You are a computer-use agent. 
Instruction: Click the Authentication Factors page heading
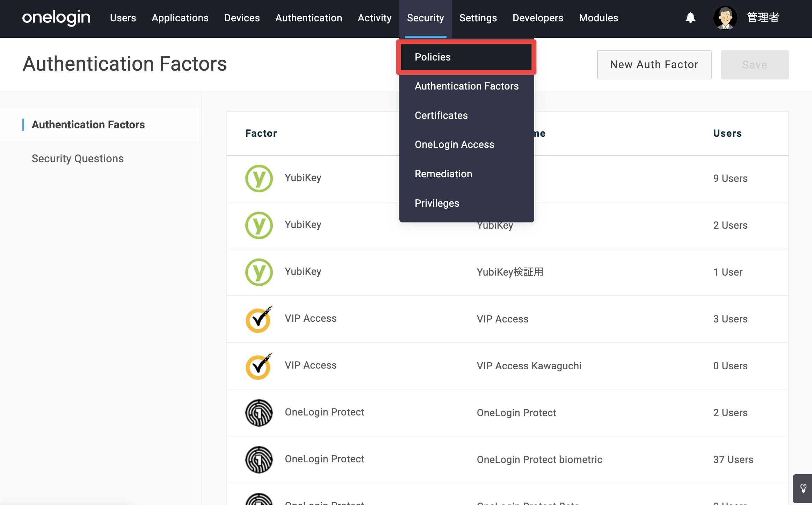(x=125, y=64)
